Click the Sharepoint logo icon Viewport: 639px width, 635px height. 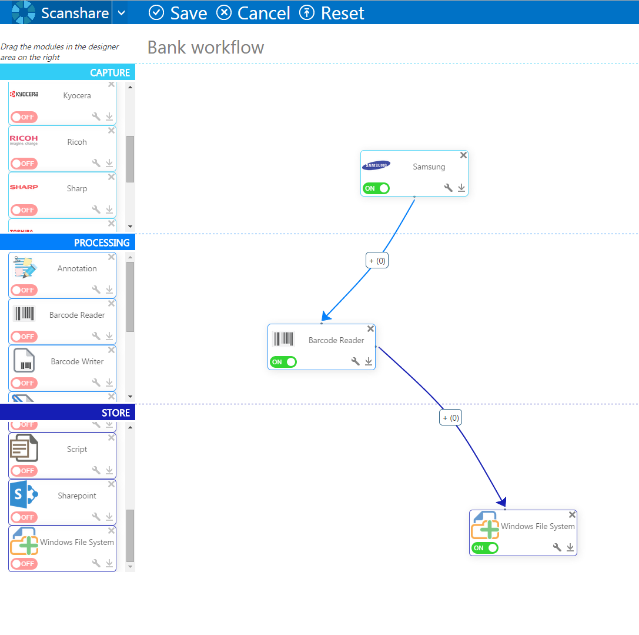tap(24, 494)
